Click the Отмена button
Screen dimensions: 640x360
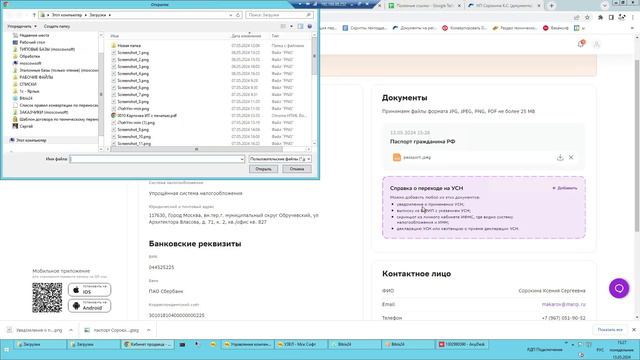[x=297, y=169]
